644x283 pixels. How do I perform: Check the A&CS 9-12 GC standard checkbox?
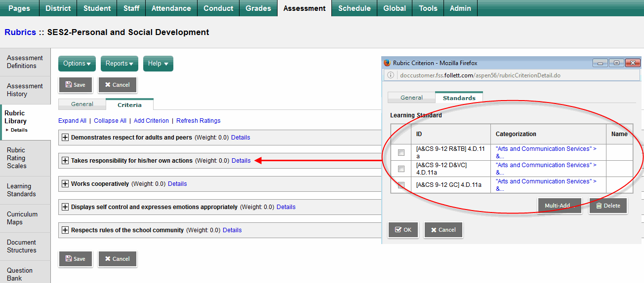401,185
